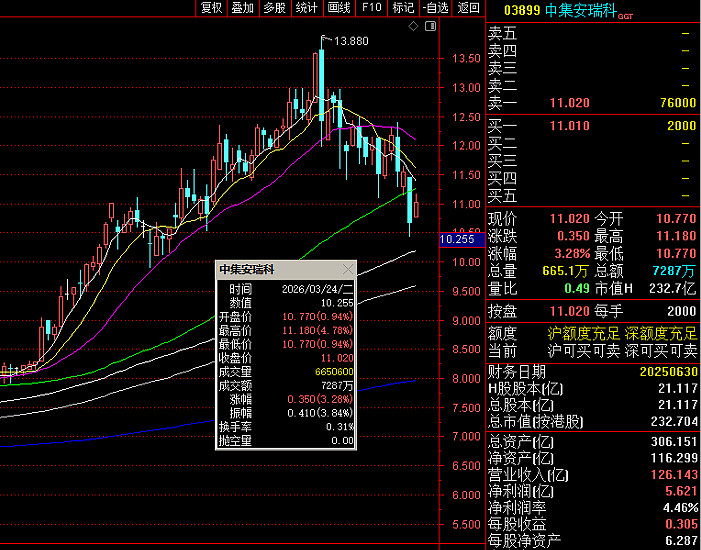Click the 13.880 high price label
The height and width of the screenshot is (550, 701).
(x=351, y=41)
